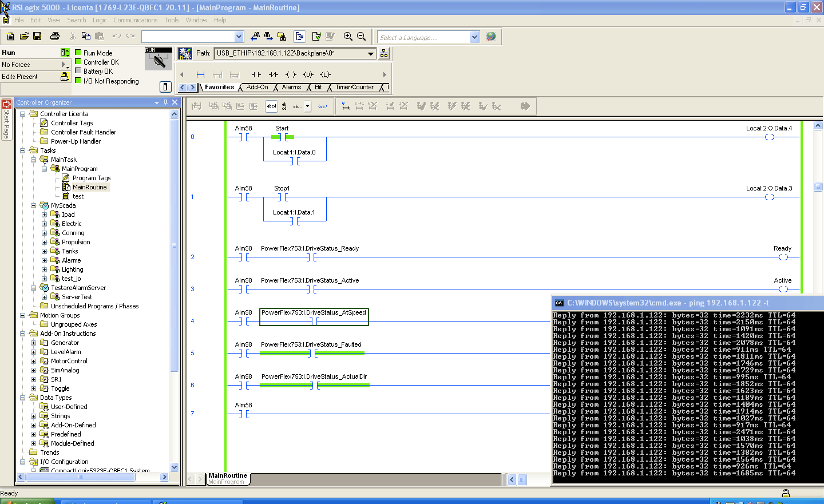The image size is (824, 504).
Task: Insert an Output Latch instruction
Action: click(326, 74)
